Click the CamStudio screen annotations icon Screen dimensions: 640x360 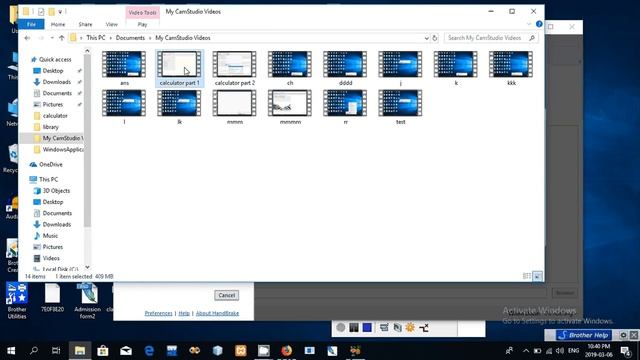coord(397,327)
